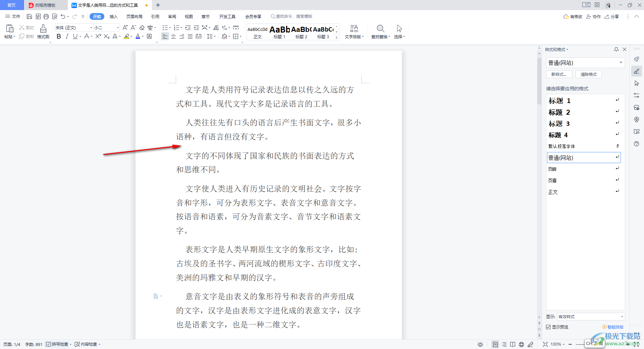Expand the current style dropdown in panel
The height and width of the screenshot is (349, 644).
pyautogui.click(x=621, y=62)
